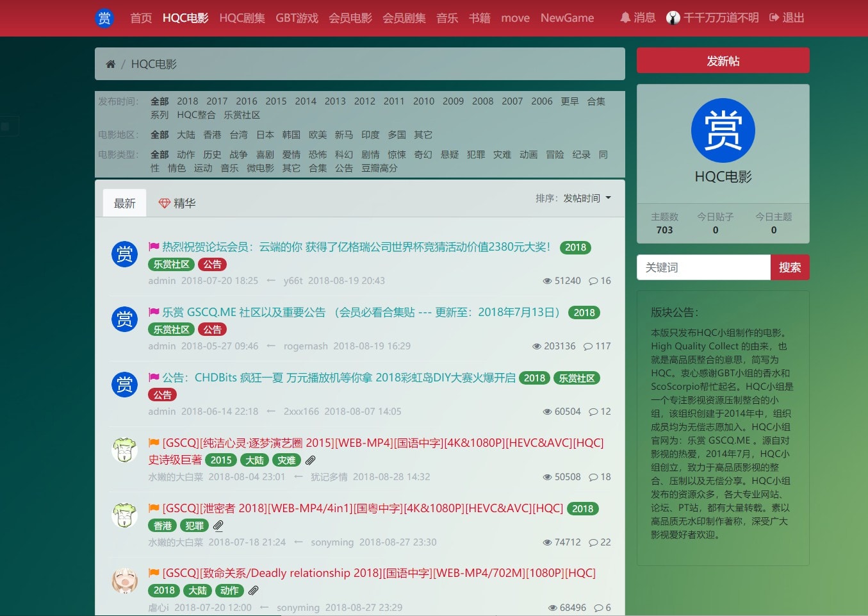
Task: Click the 搜索 button
Action: 790,267
